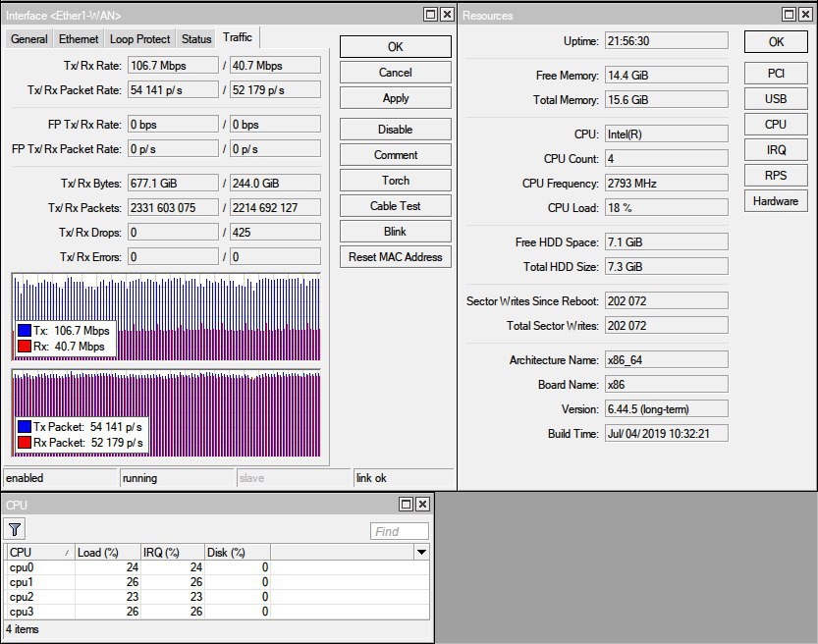The image size is (818, 644).
Task: Click the Tx Bytes value 677.1 GiB
Action: pyautogui.click(x=173, y=183)
